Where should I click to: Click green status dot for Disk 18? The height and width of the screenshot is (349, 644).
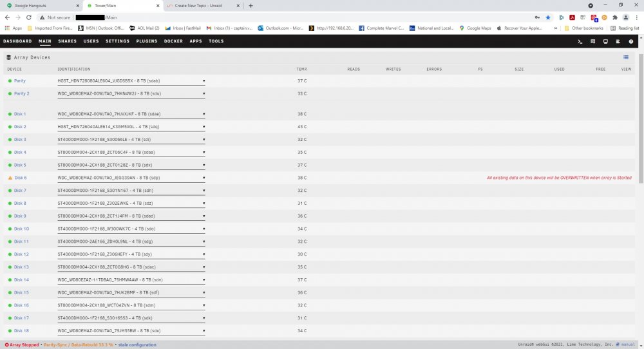[10, 331]
